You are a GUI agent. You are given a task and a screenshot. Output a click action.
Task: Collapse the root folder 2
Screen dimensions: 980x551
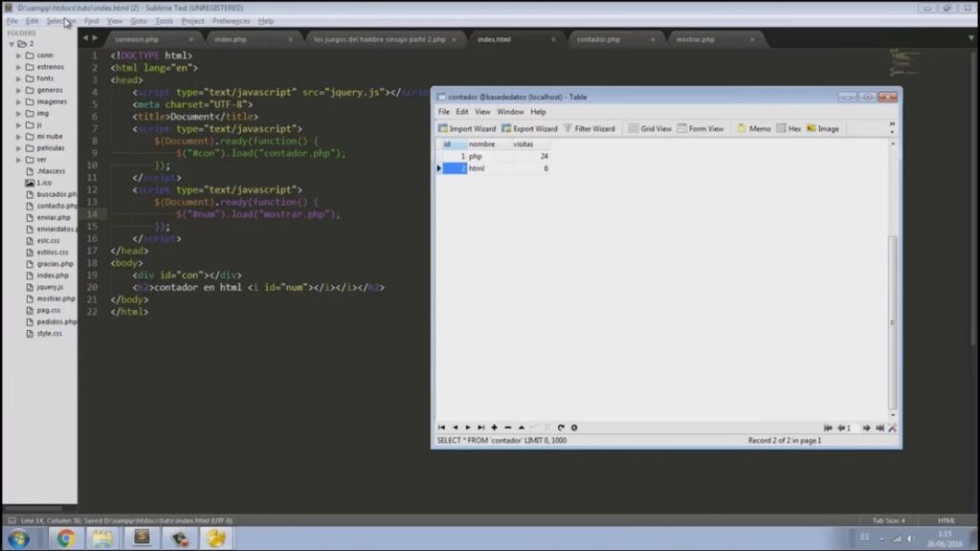pyautogui.click(x=10, y=44)
